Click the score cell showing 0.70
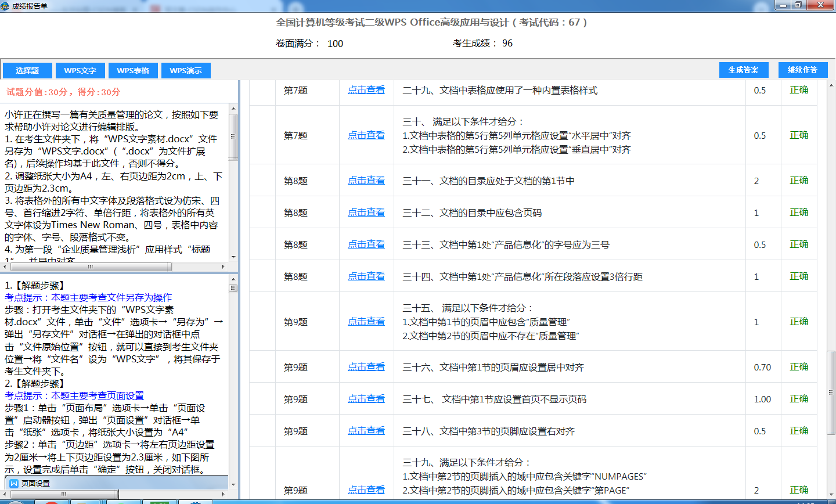The width and height of the screenshot is (836, 504). 762,367
